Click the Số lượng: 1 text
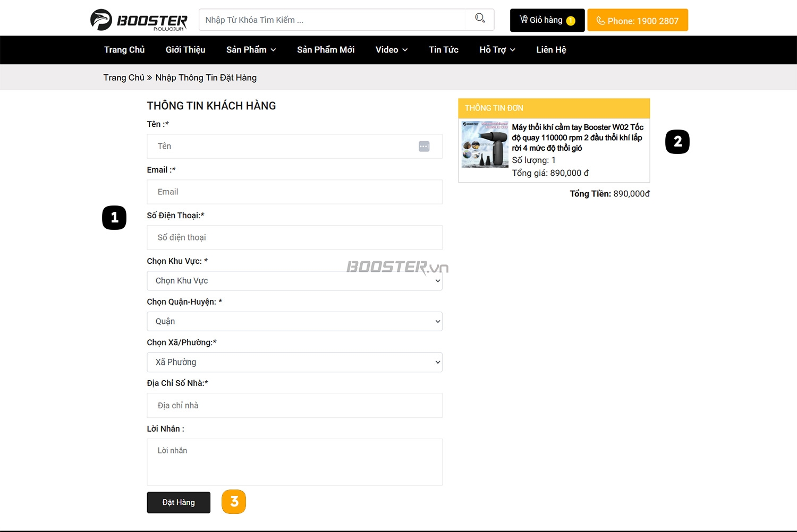This screenshot has width=797, height=532. (x=533, y=160)
